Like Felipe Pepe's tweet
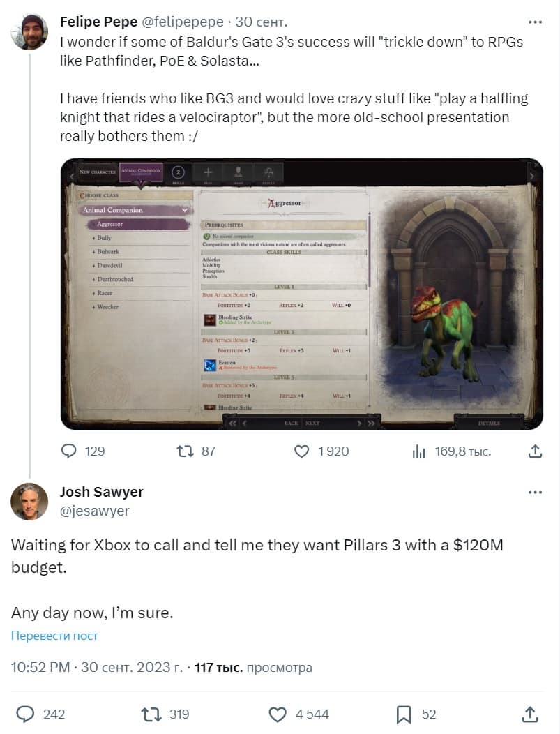Viewport: 560px width, 734px height. [301, 451]
